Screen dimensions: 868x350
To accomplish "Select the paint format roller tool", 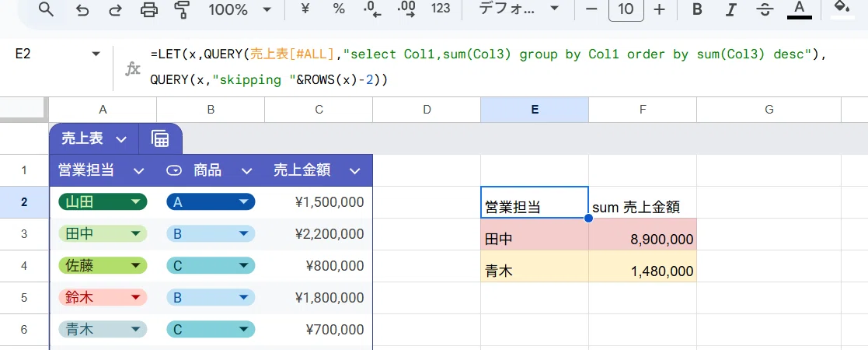I will point(182,9).
